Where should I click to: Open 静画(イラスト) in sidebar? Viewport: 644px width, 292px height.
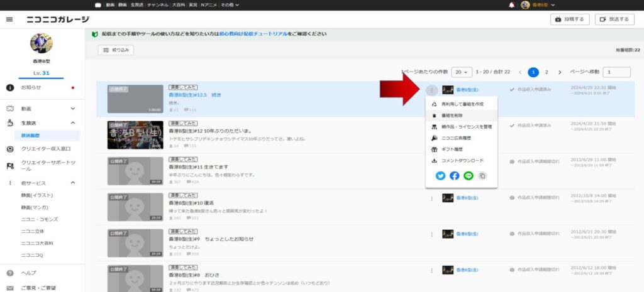(x=37, y=196)
